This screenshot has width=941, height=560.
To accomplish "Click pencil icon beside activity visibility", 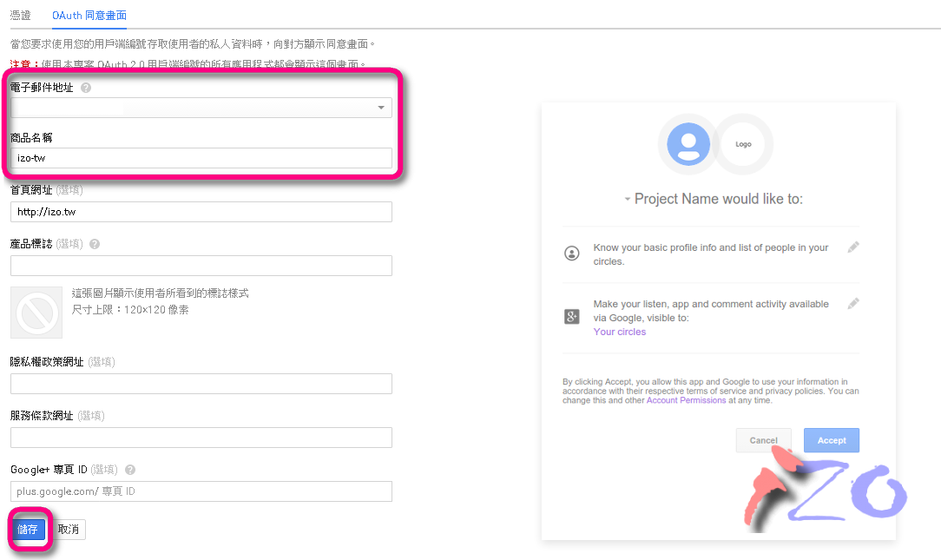I will point(852,304).
